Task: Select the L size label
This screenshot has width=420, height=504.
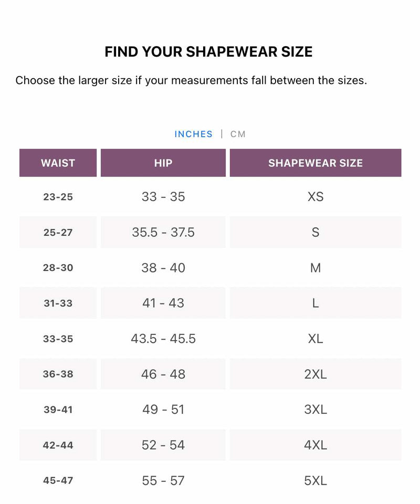Action: point(316,303)
